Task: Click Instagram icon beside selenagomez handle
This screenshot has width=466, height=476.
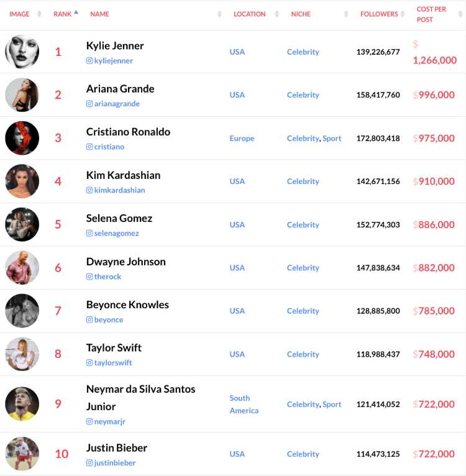Action: (x=89, y=233)
